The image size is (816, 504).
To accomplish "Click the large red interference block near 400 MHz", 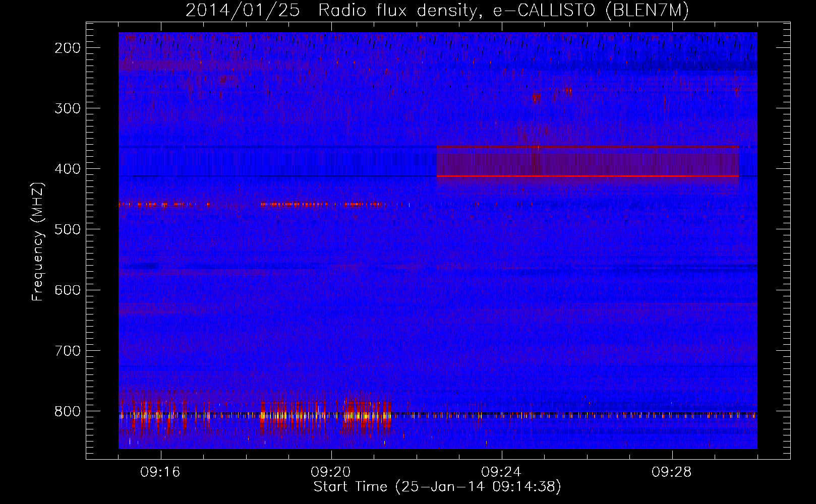I will (x=588, y=162).
